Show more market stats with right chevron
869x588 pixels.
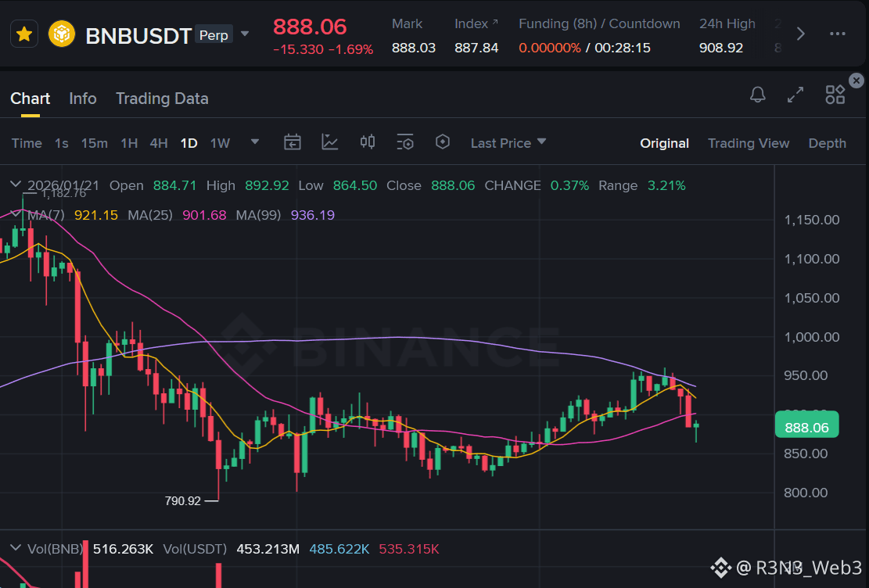point(800,34)
